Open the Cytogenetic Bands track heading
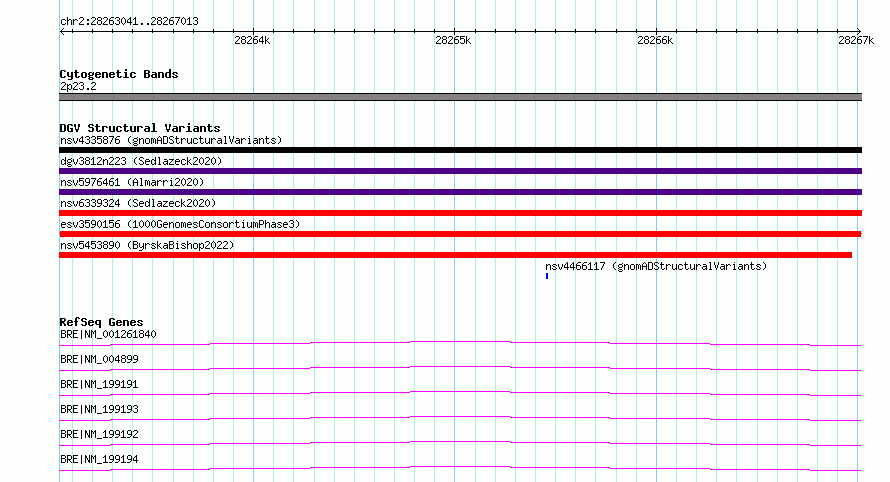This screenshot has width=890, height=482. coord(119,74)
